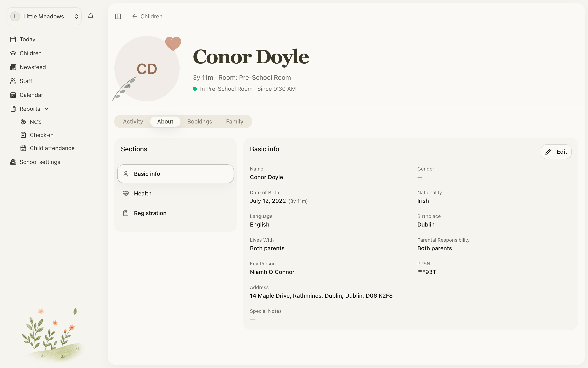The height and width of the screenshot is (368, 588).
Task: Click the Today calendar icon
Action: [x=13, y=39]
